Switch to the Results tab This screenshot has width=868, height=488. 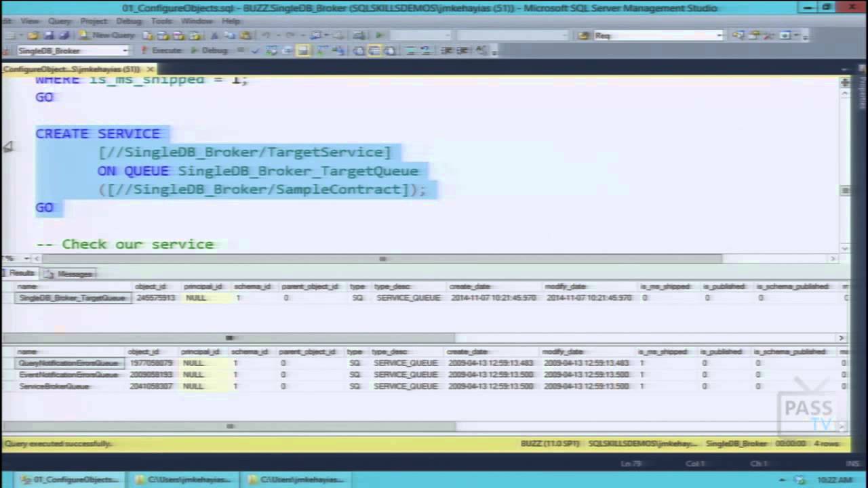(x=19, y=274)
